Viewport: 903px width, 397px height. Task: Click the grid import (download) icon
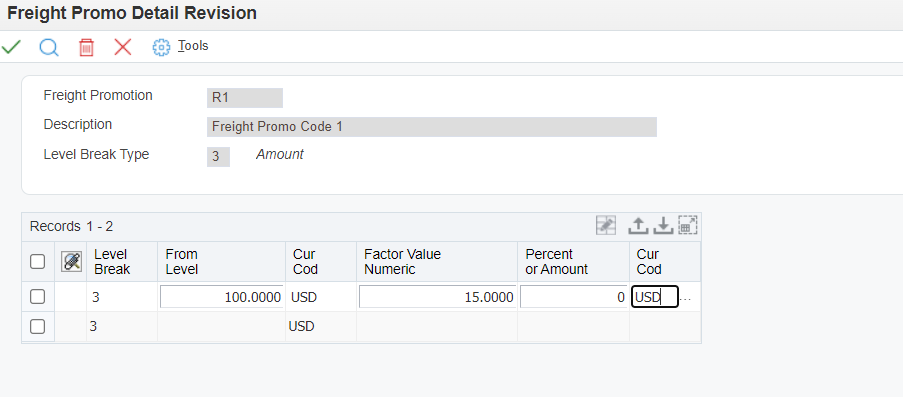click(x=663, y=225)
